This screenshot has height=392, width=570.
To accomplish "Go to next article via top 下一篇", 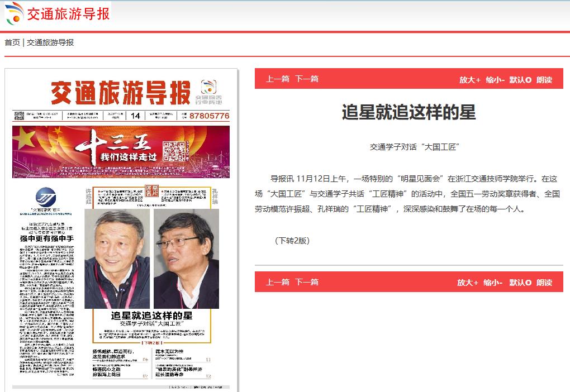I will pos(307,79).
